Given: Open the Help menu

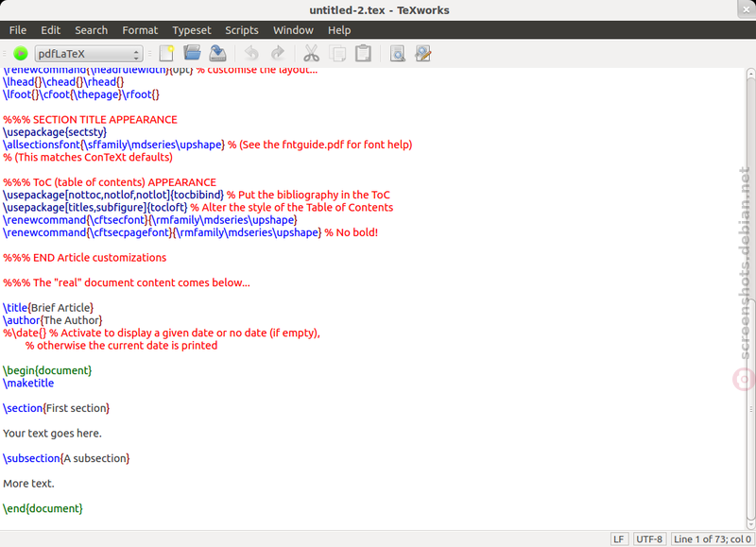Looking at the screenshot, I should pyautogui.click(x=339, y=30).
